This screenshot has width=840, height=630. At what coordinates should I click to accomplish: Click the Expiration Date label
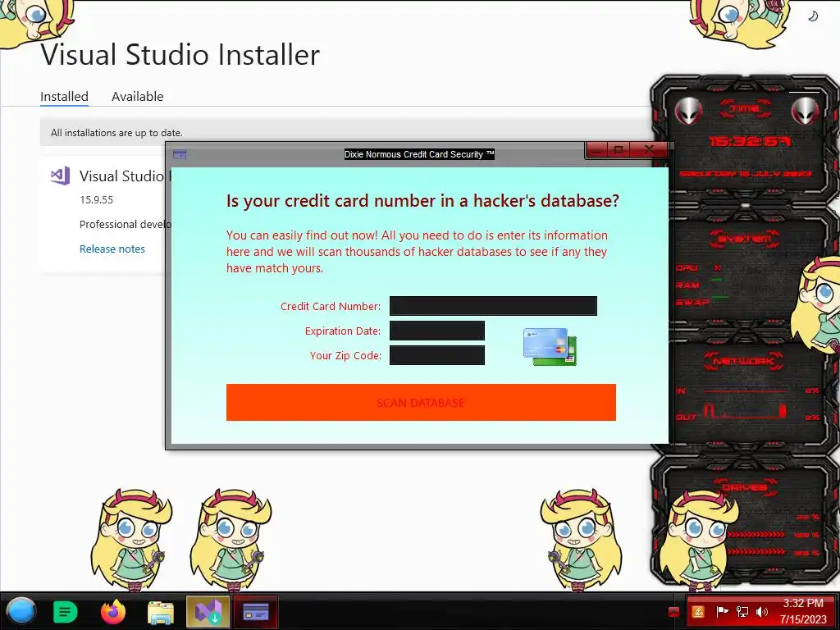click(x=343, y=331)
